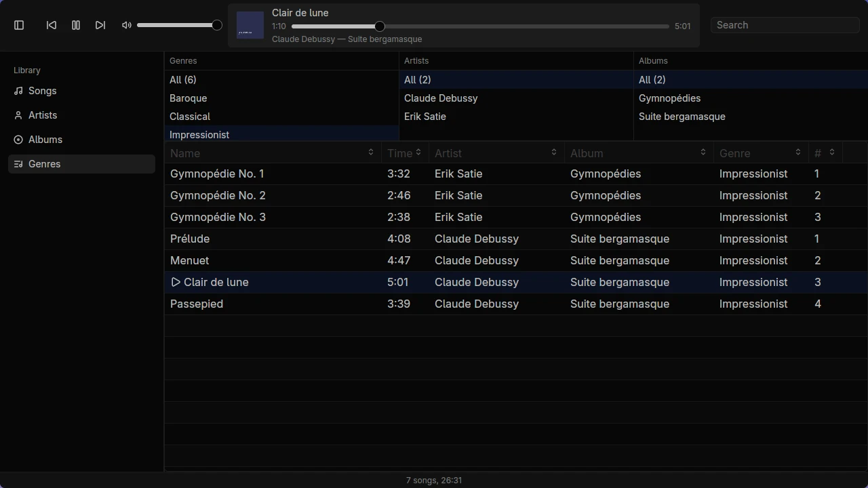Open Albums in the library sidebar
868x488 pixels.
81,140
